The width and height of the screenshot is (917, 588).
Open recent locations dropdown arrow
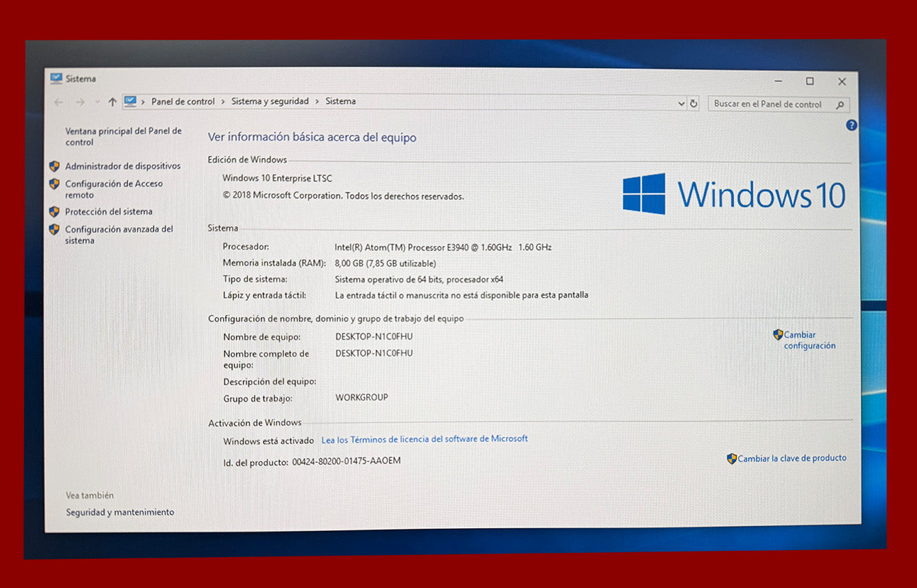[96, 102]
